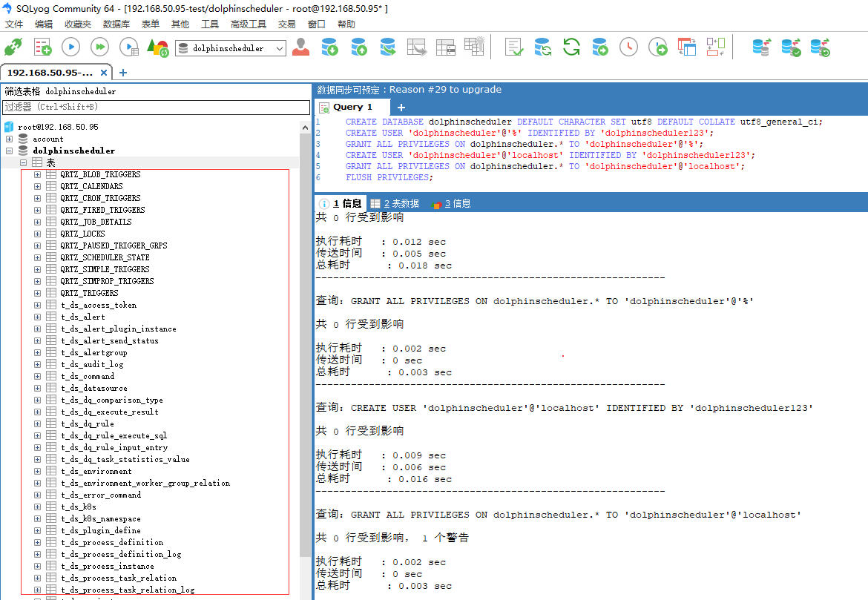Click the Execute and Edit Resultset icon
Screen dimensions: 868x600
point(129,47)
